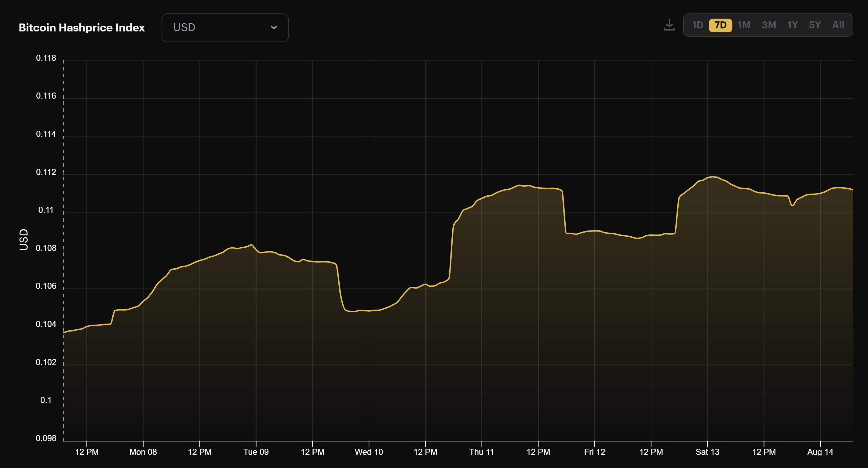Open the USD currency dropdown
The image size is (868, 468).
point(225,27)
